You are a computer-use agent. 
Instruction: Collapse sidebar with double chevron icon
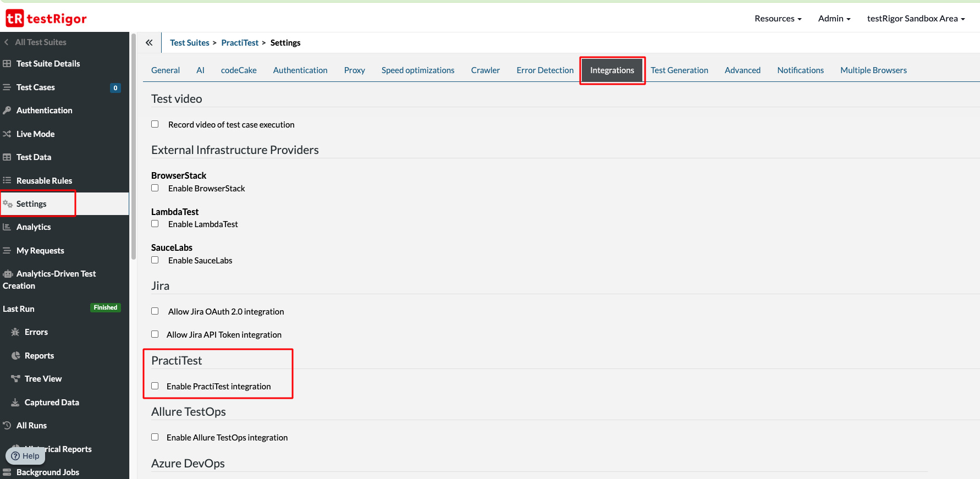(149, 42)
